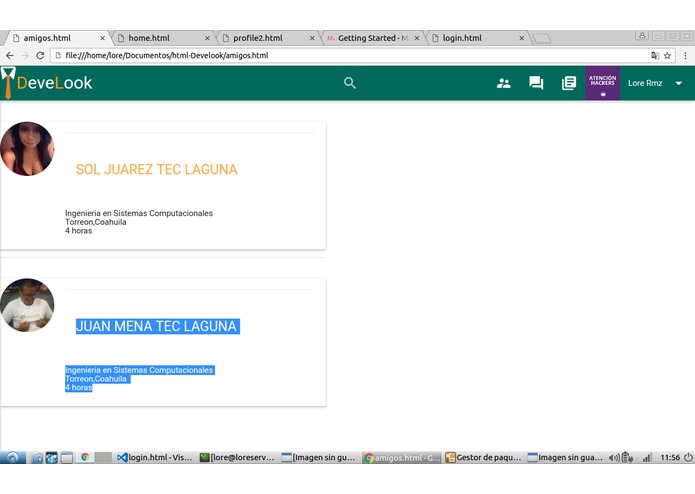Open a new tab with the new-tab button
The width and height of the screenshot is (695, 494).
click(x=542, y=39)
